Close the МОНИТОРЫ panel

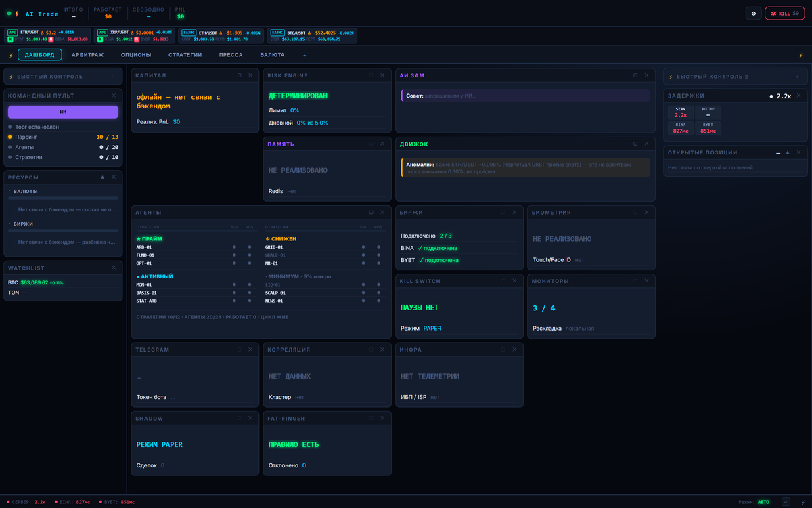646,280
